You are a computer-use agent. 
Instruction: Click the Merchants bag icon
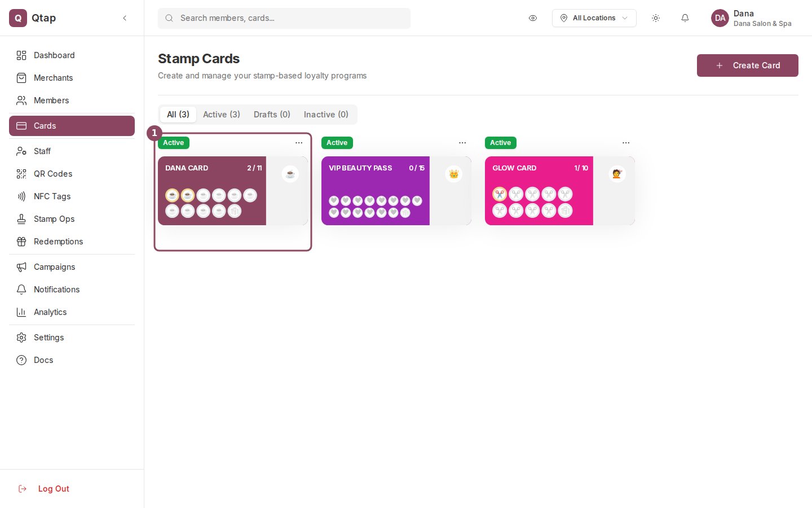pyautogui.click(x=21, y=78)
